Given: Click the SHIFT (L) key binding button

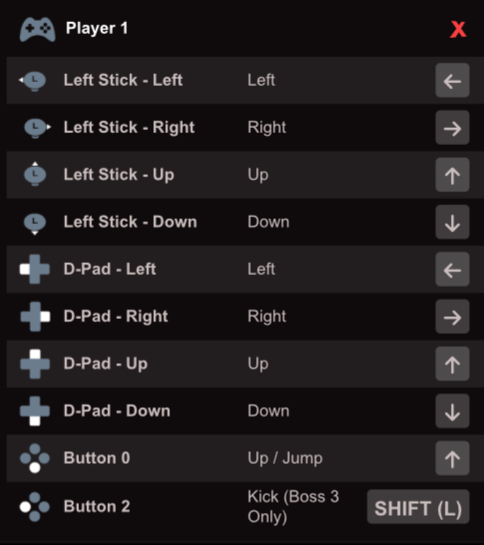Looking at the screenshot, I should point(418,507).
